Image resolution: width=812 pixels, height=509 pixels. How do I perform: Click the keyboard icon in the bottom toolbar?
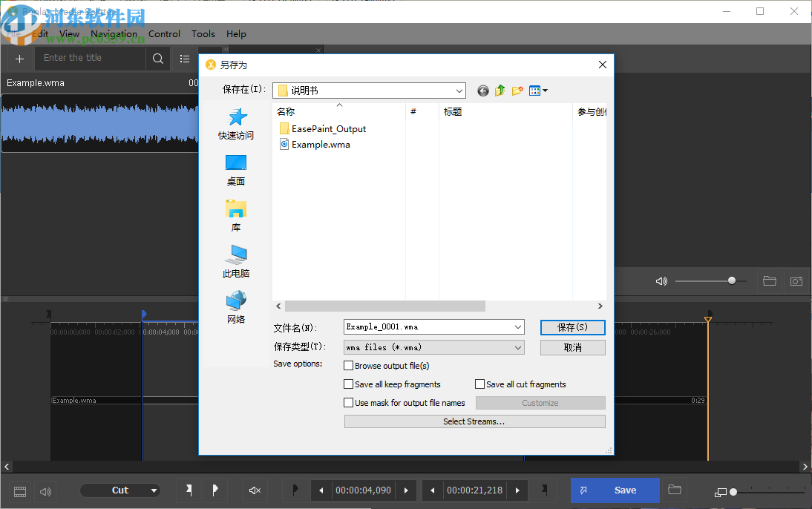[19, 490]
